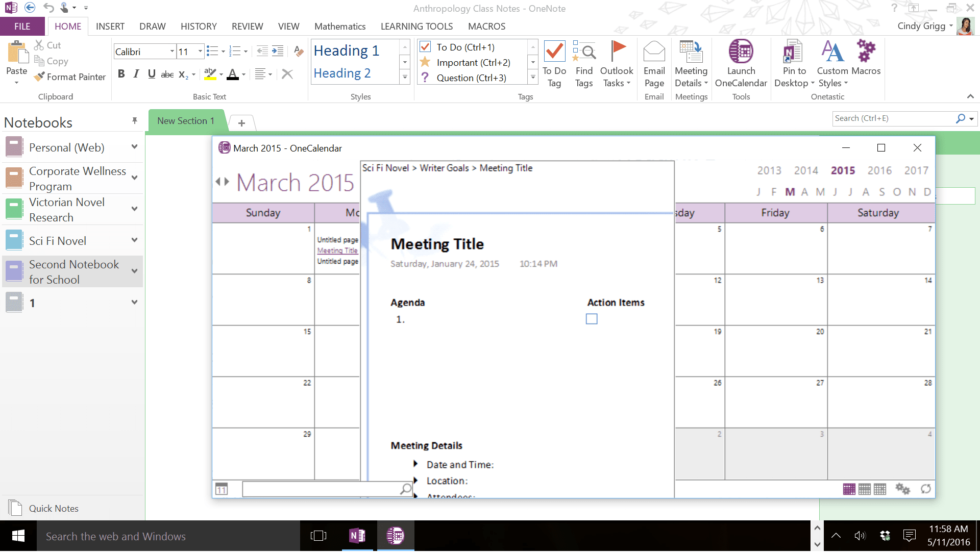This screenshot has height=552, width=980.
Task: Expand the Tags gallery
Action: click(533, 78)
